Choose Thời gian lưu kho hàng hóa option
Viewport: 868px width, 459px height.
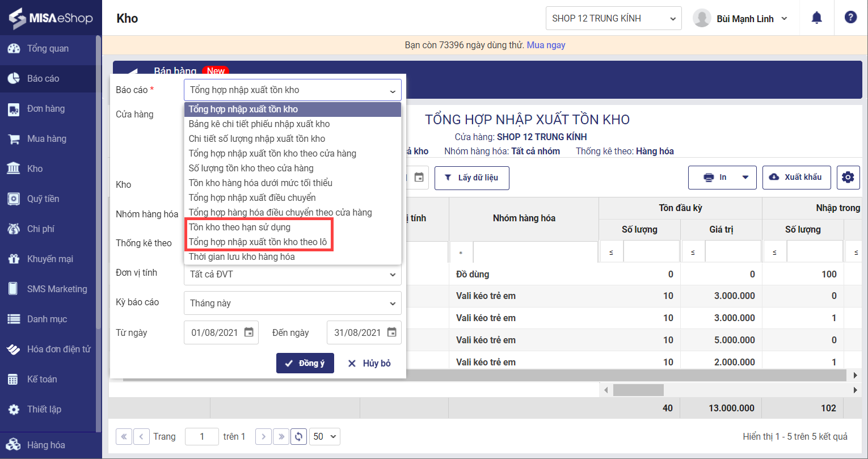[242, 256]
